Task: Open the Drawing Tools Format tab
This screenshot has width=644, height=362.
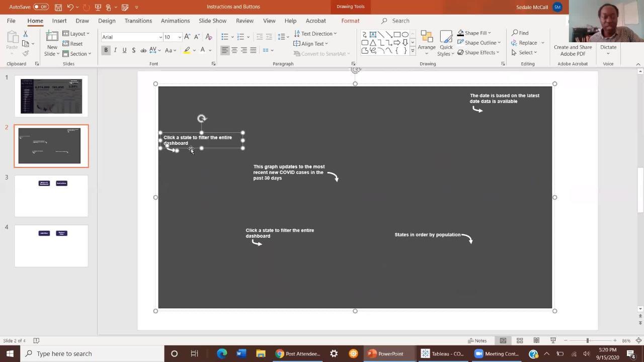Action: pos(350,21)
